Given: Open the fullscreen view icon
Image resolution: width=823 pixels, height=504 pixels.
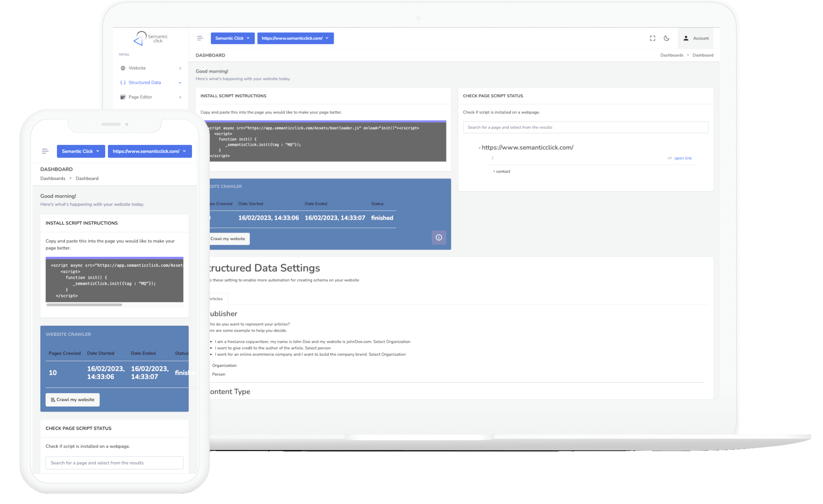Looking at the screenshot, I should pos(652,38).
